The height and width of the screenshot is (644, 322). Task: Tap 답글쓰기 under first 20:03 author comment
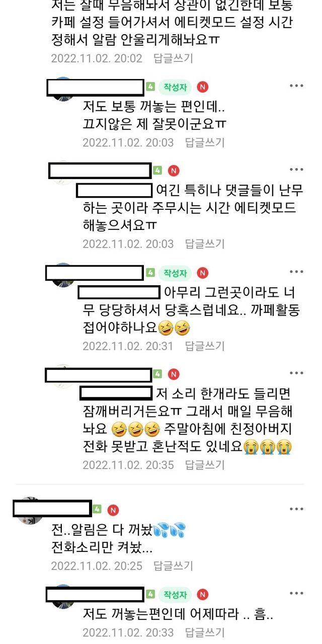[x=205, y=142]
